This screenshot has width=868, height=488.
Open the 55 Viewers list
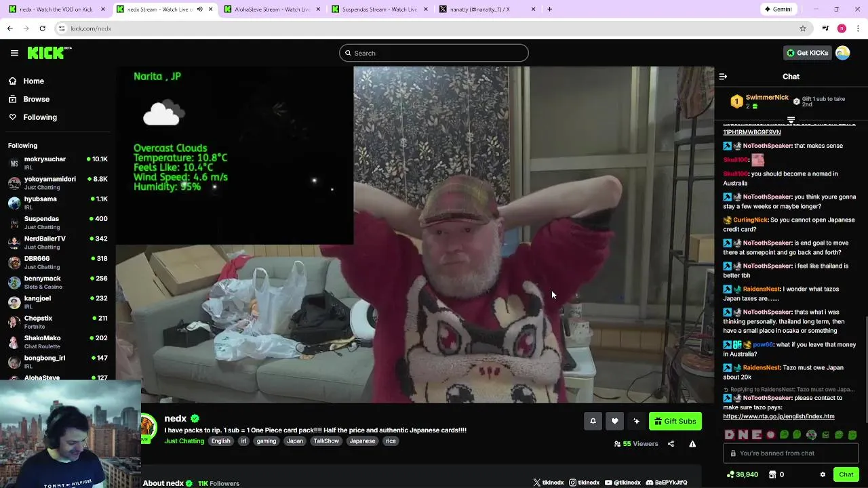pos(636,444)
